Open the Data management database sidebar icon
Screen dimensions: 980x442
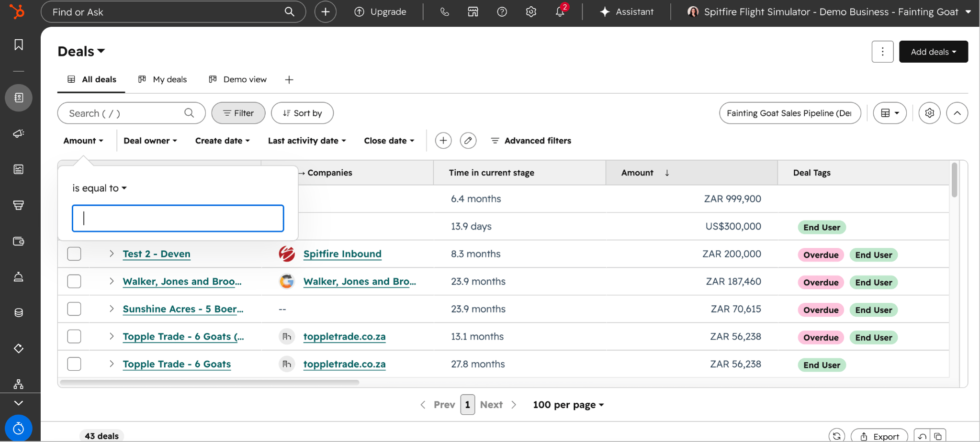[x=19, y=313]
